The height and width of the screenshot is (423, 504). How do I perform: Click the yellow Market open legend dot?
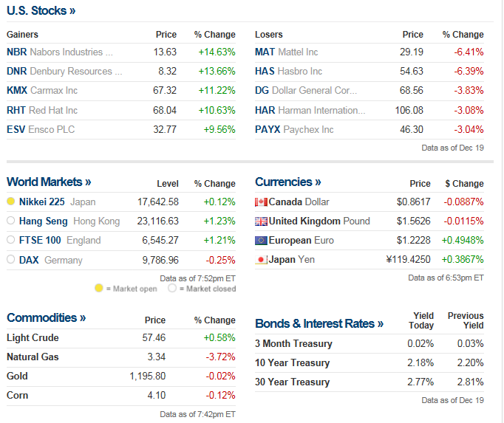pos(99,288)
